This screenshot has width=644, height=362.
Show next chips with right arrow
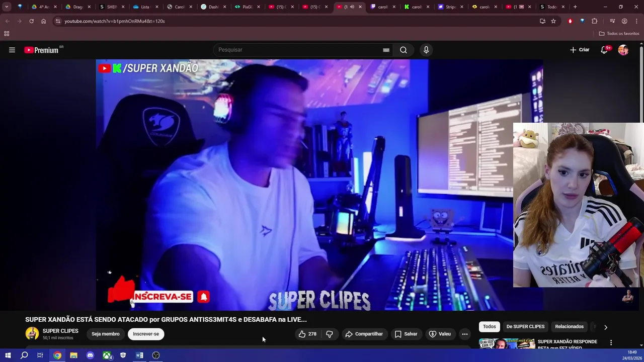(606, 327)
